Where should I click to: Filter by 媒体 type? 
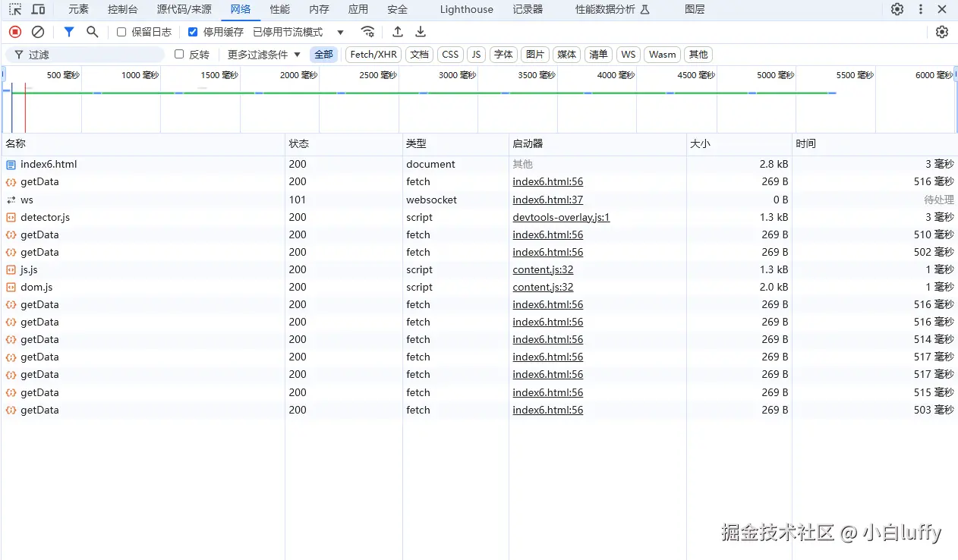point(567,55)
